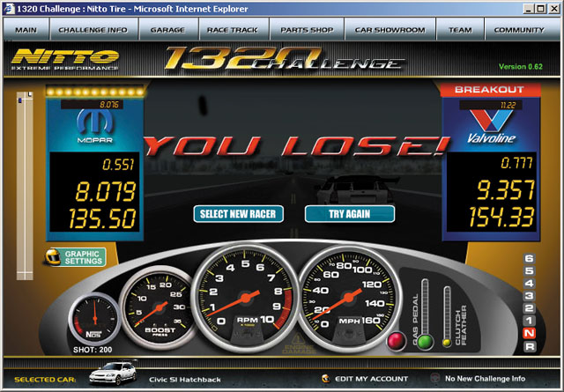Image resolution: width=564 pixels, height=392 pixels.
Task: Click the NOS shot gauge
Action: coord(94,319)
